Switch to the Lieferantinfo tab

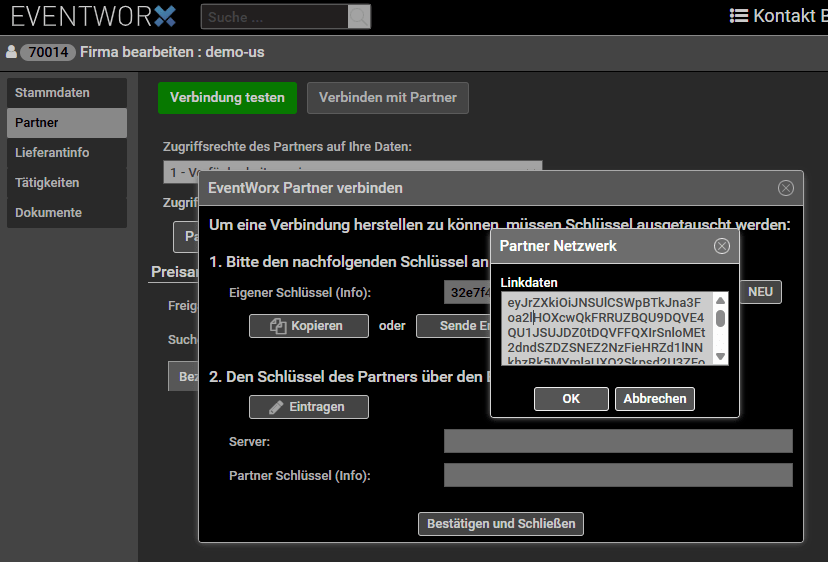pyautogui.click(x=67, y=153)
